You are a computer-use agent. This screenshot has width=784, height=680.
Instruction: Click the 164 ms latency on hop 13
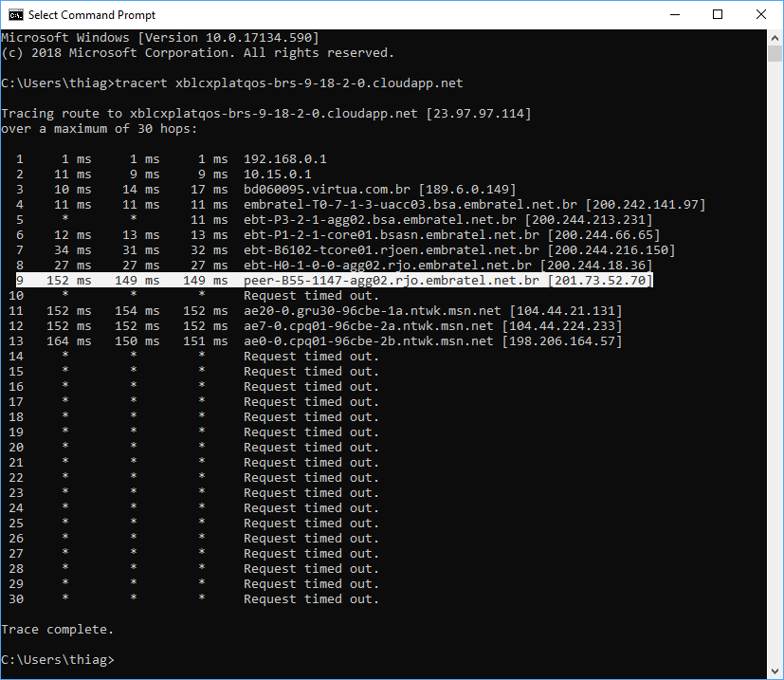click(x=69, y=341)
